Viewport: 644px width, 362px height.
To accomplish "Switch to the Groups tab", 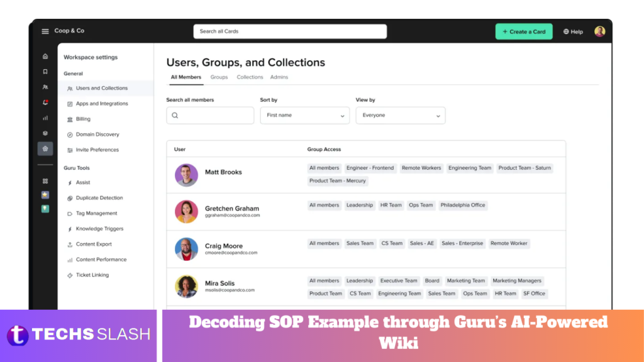I will pos(219,77).
